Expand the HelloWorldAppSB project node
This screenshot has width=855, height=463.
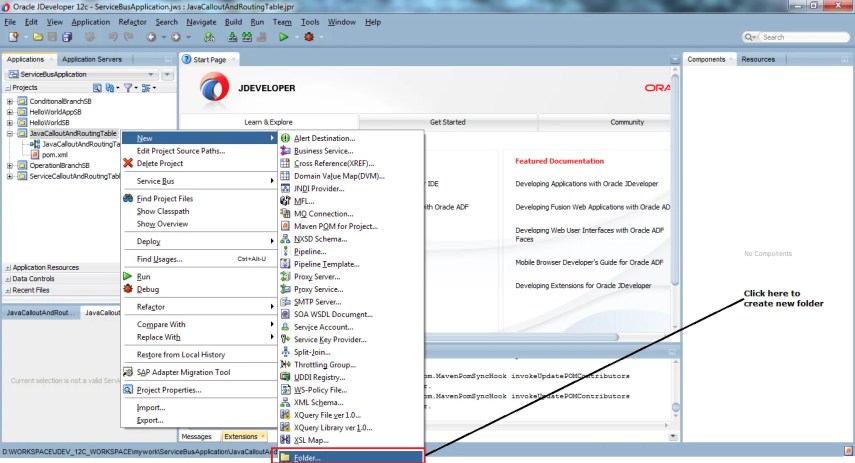(x=9, y=112)
